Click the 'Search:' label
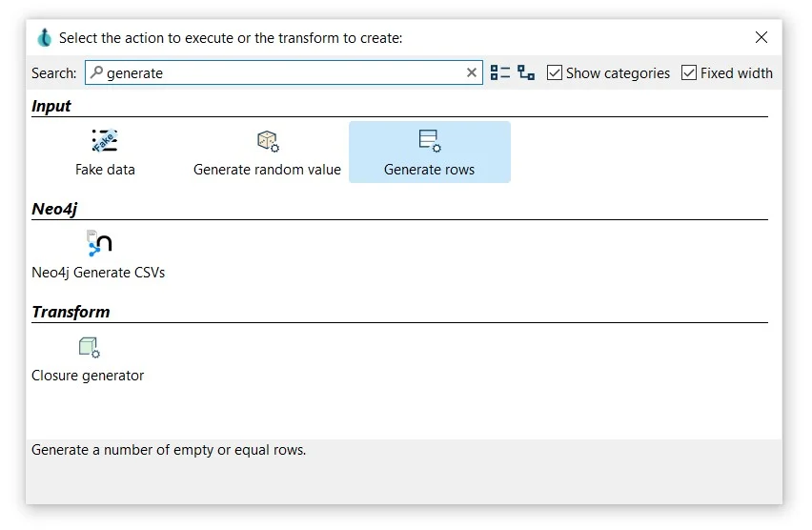Screen dimensions: 812x530 coord(54,73)
